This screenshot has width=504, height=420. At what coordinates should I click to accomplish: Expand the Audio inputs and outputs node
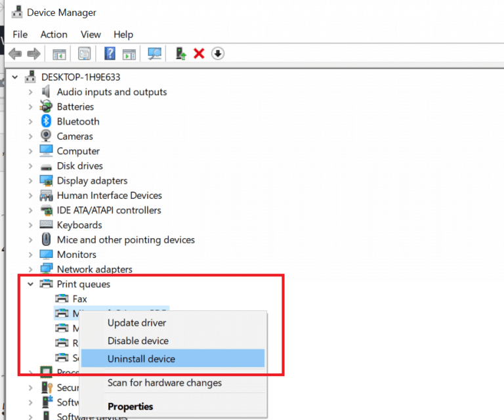pos(30,93)
